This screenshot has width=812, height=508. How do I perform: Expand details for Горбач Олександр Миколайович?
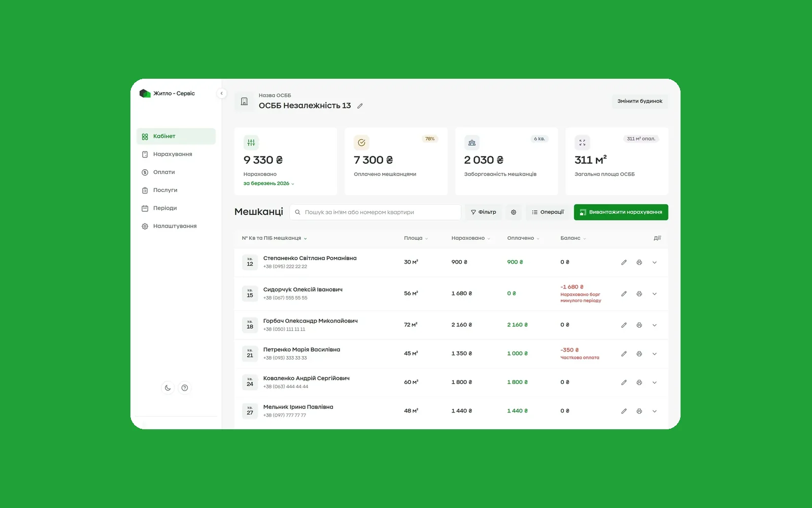pos(654,325)
